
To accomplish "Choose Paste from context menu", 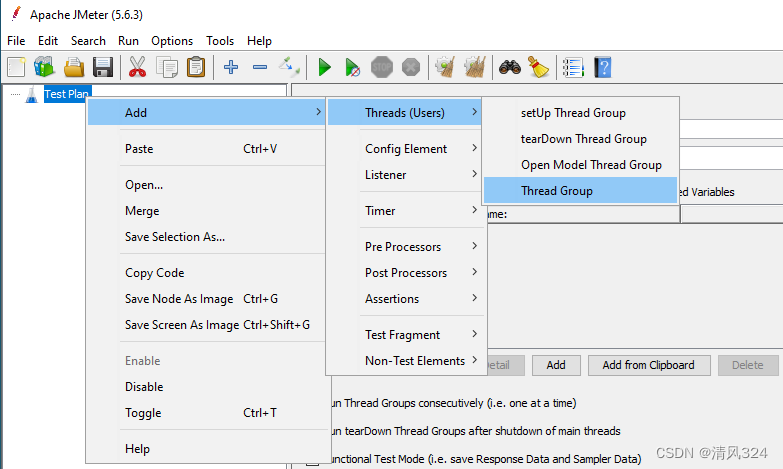I will pyautogui.click(x=206, y=149).
